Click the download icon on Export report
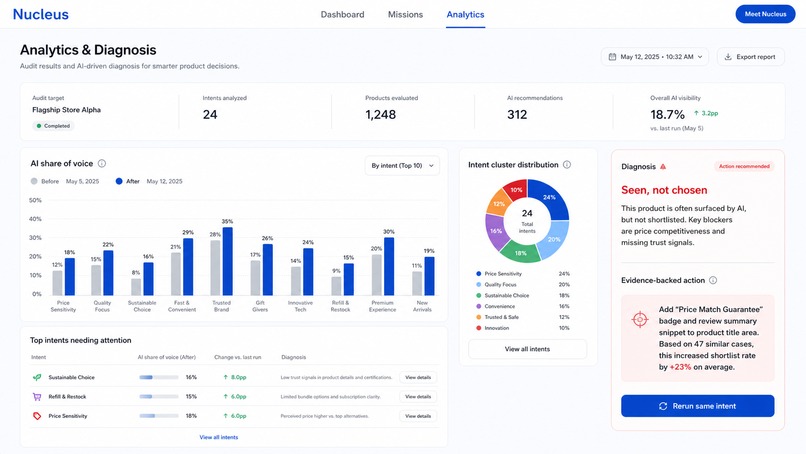The width and height of the screenshot is (806, 454). click(x=728, y=57)
